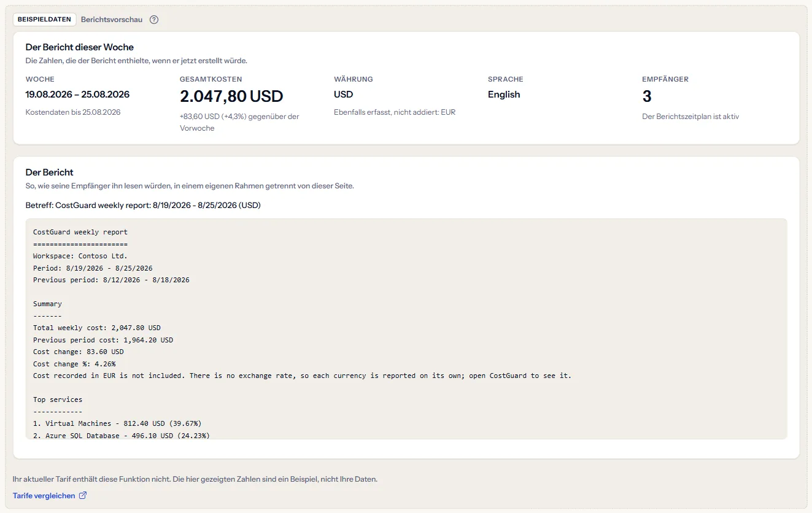Open the Tarife vergleichen link
This screenshot has width=812, height=513.
click(x=50, y=496)
